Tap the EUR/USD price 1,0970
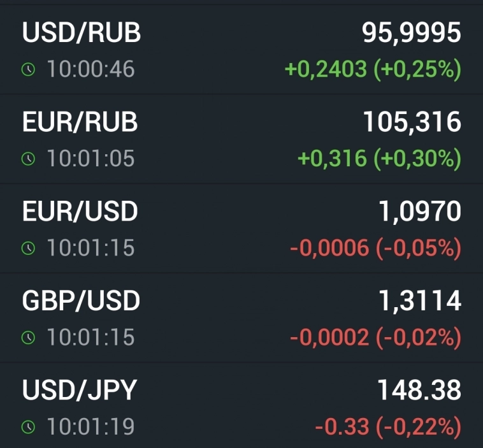This screenshot has height=448, width=483. [x=419, y=212]
